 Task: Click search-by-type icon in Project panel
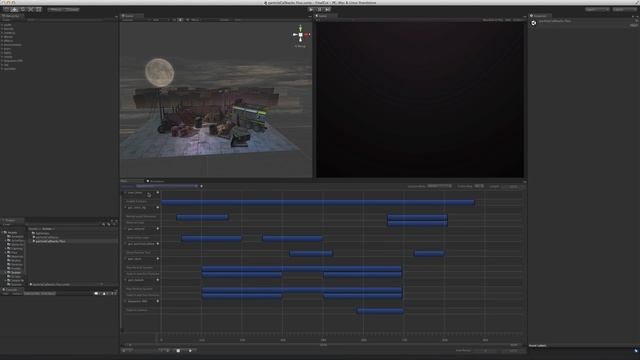point(104,224)
